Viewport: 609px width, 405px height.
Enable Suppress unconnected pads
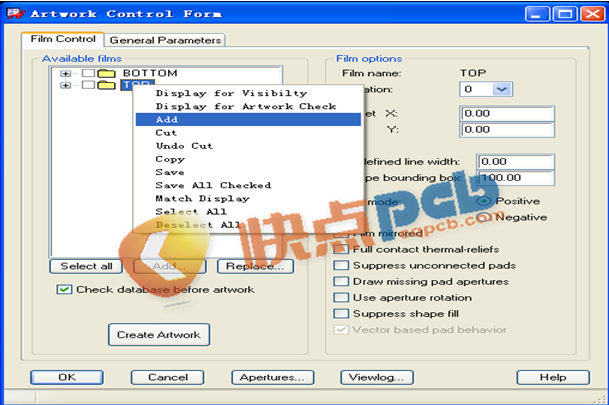[341, 266]
